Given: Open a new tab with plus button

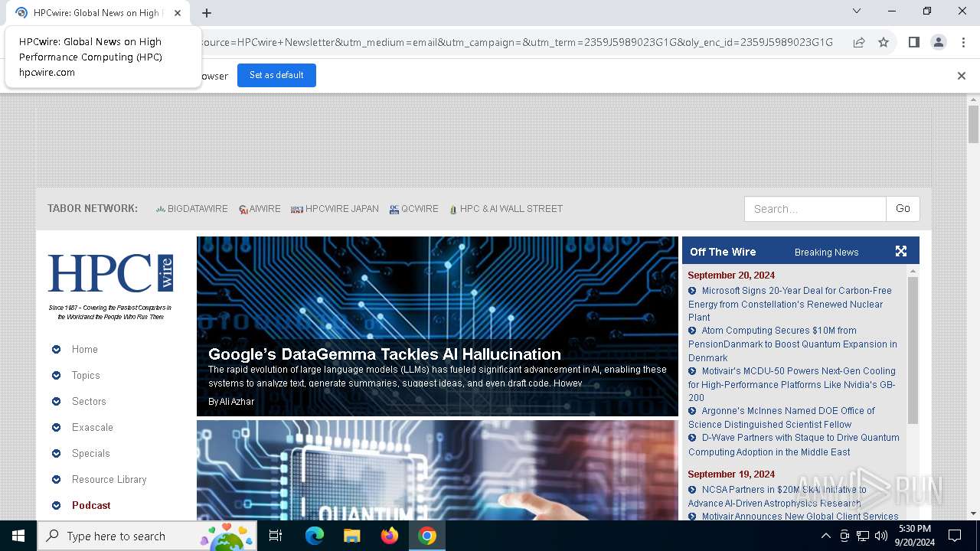Looking at the screenshot, I should [x=207, y=13].
